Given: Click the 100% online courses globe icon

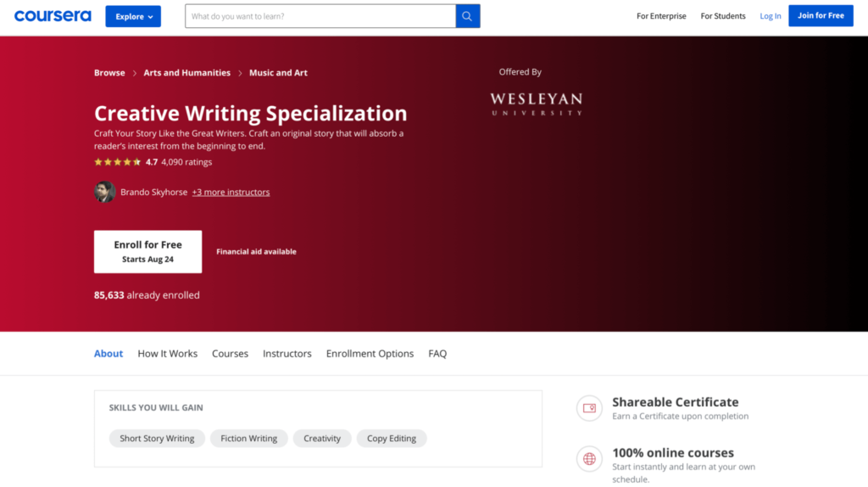Looking at the screenshot, I should coord(589,459).
